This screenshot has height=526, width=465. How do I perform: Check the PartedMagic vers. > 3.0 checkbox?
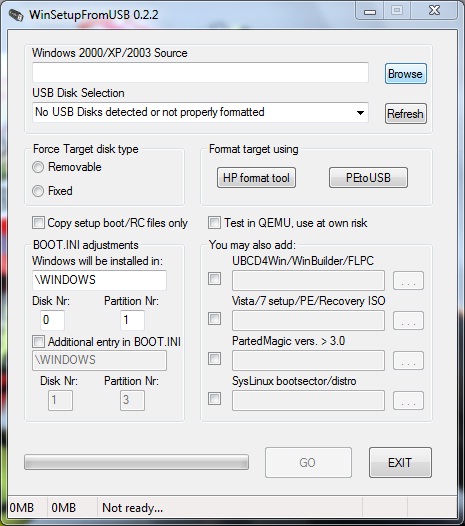(x=214, y=359)
